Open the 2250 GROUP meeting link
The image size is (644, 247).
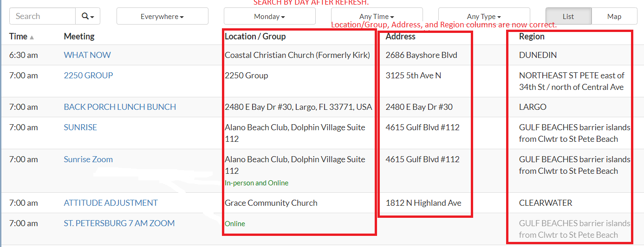pyautogui.click(x=88, y=76)
